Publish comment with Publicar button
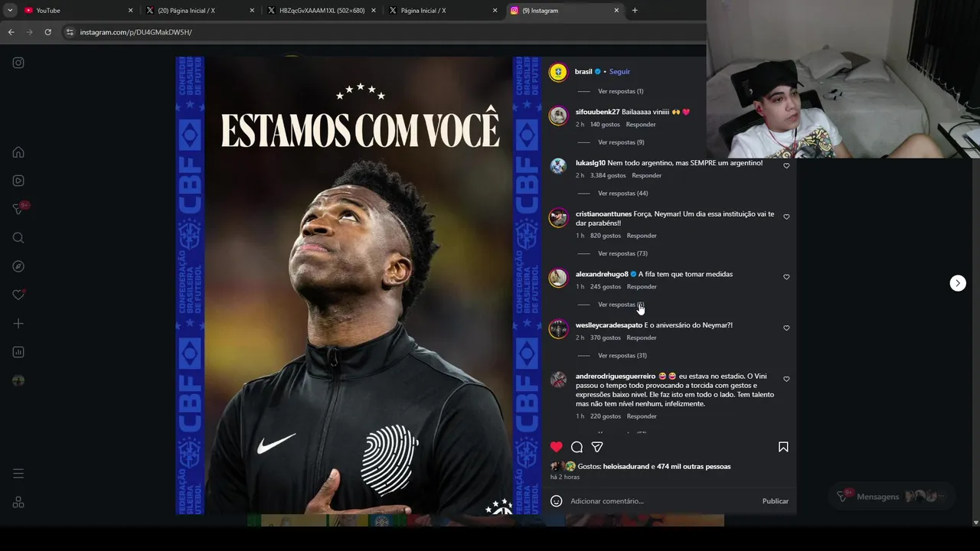This screenshot has height=551, width=980. pyautogui.click(x=776, y=501)
